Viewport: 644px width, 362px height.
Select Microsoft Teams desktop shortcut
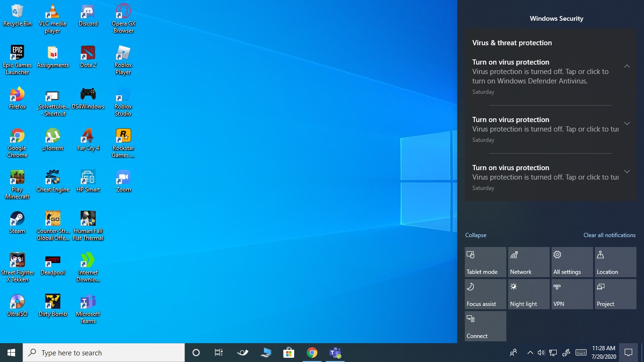click(x=88, y=309)
